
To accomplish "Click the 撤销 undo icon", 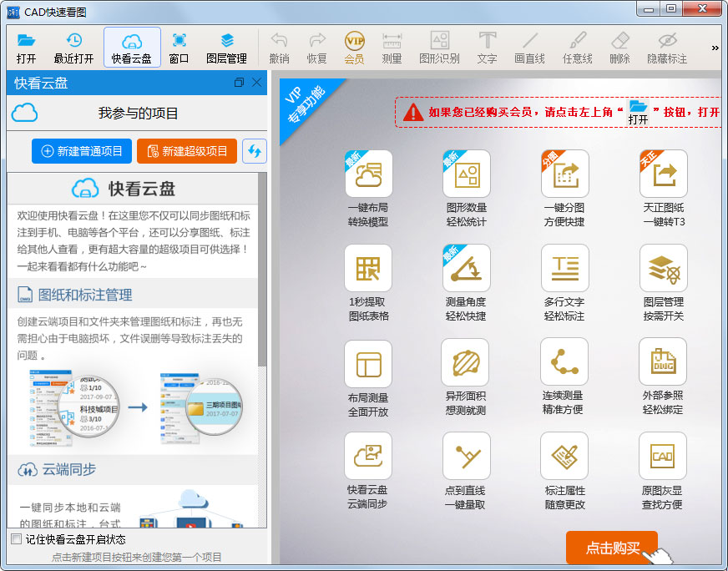I will point(280,48).
